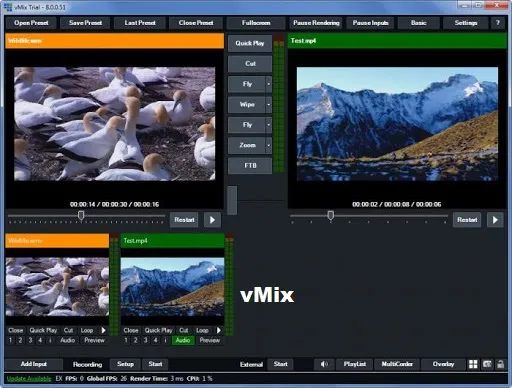Image resolution: width=512 pixels, height=388 pixels.
Task: Toggle overlay 2 on Wildlife.wmv input
Action: pos(20,340)
